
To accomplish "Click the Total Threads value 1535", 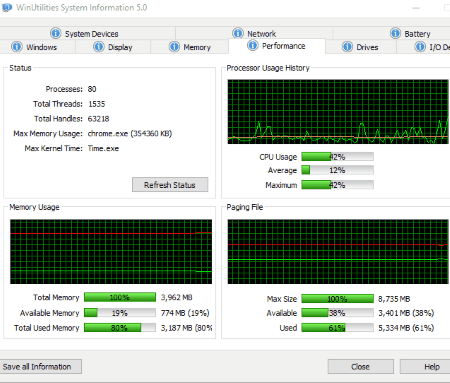I will coord(97,104).
